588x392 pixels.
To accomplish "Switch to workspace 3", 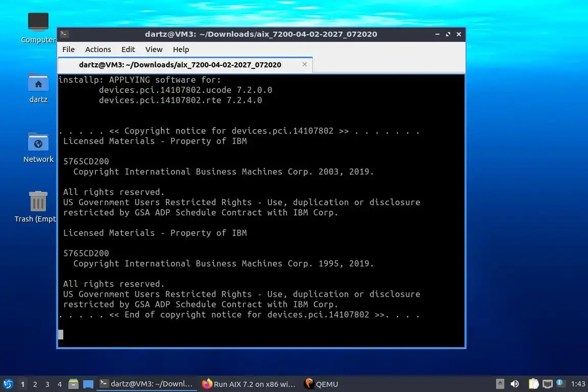I will (47, 384).
